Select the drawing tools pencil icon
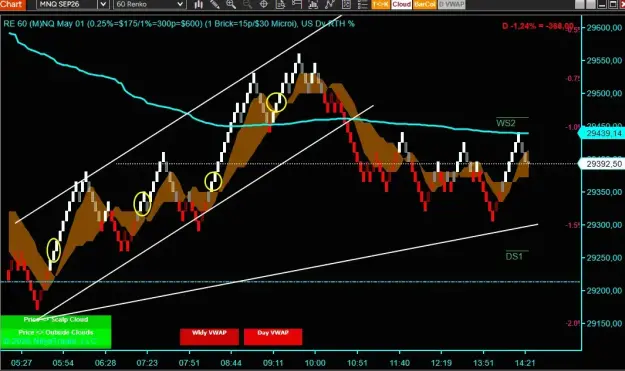 click(215, 4)
